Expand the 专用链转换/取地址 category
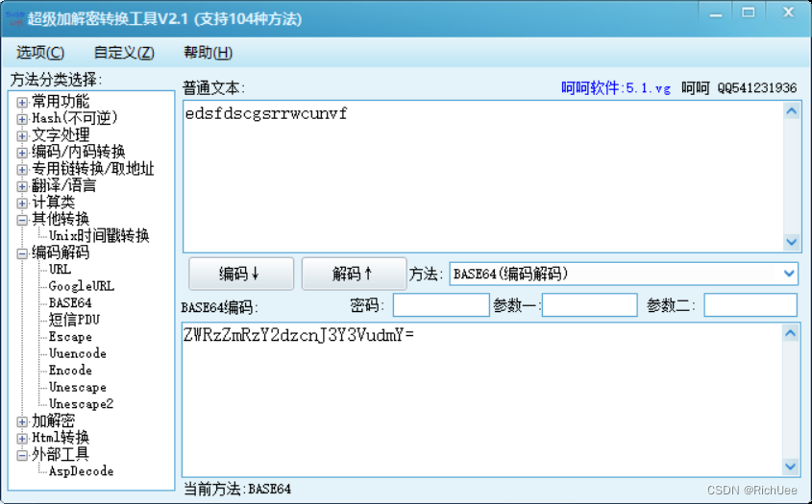The image size is (812, 504). click(x=22, y=169)
